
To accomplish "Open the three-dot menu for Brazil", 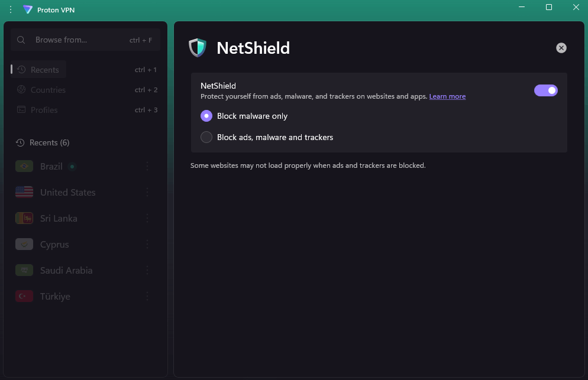I will coord(147,166).
